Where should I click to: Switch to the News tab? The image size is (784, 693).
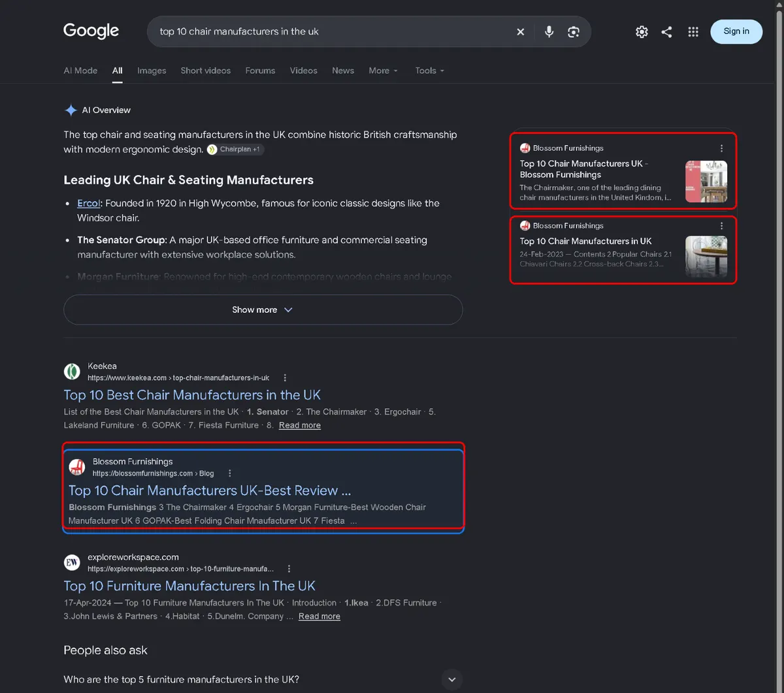click(343, 71)
